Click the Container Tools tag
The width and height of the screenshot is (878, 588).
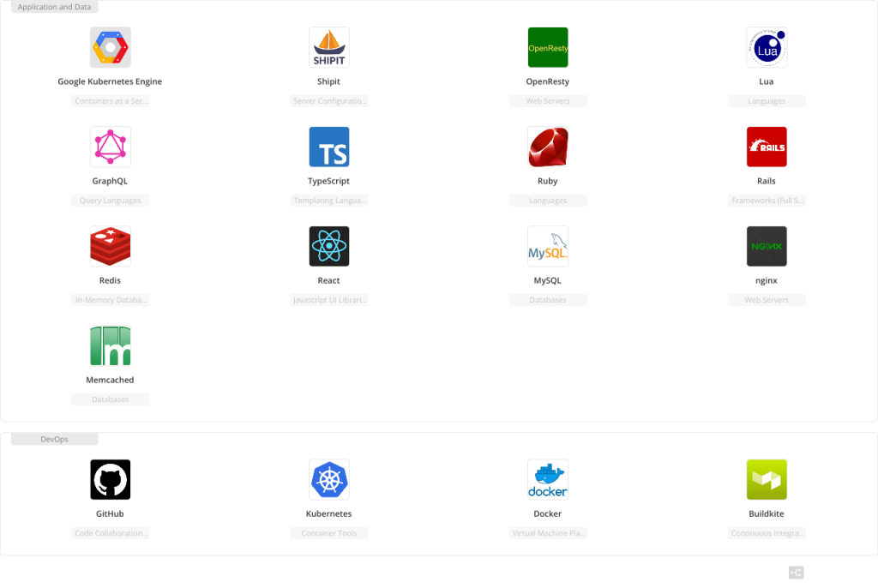[x=329, y=533]
